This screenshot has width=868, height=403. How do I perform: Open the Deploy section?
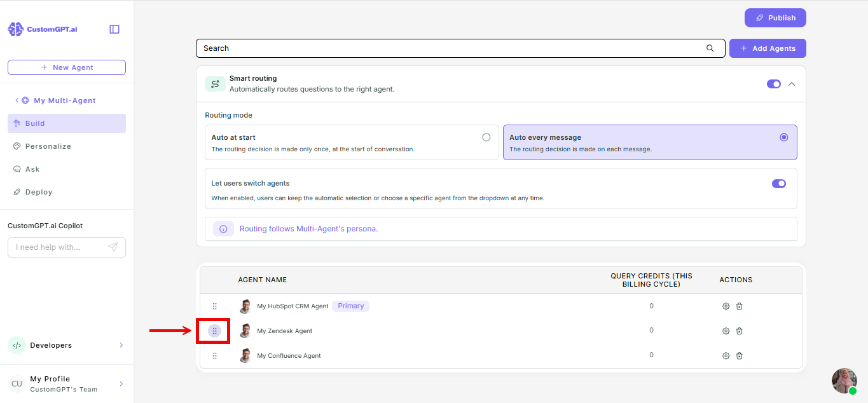tap(67, 192)
